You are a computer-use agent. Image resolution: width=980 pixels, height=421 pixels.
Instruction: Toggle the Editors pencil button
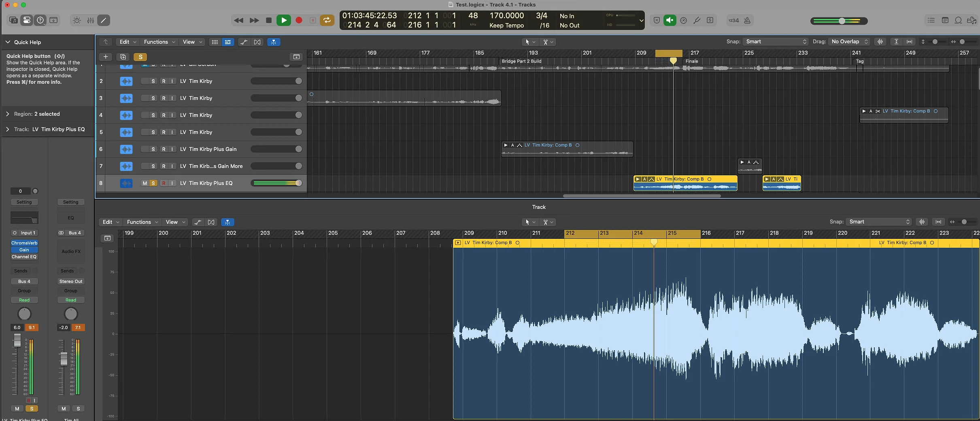104,20
